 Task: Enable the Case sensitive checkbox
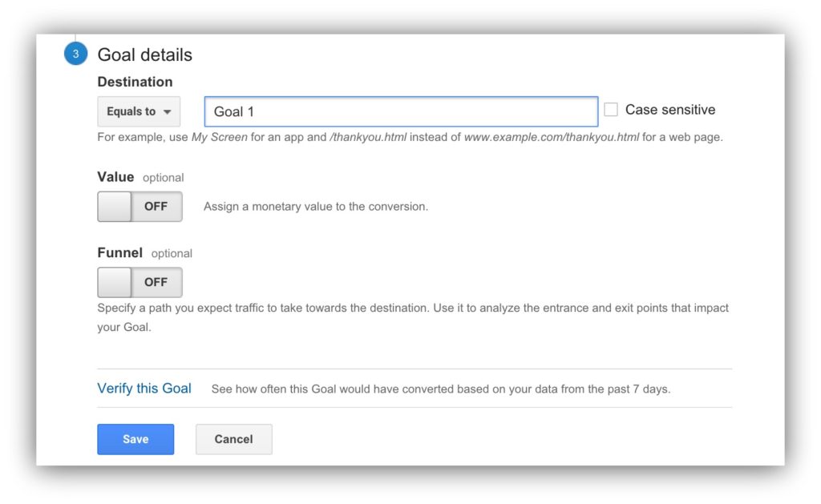coord(611,110)
